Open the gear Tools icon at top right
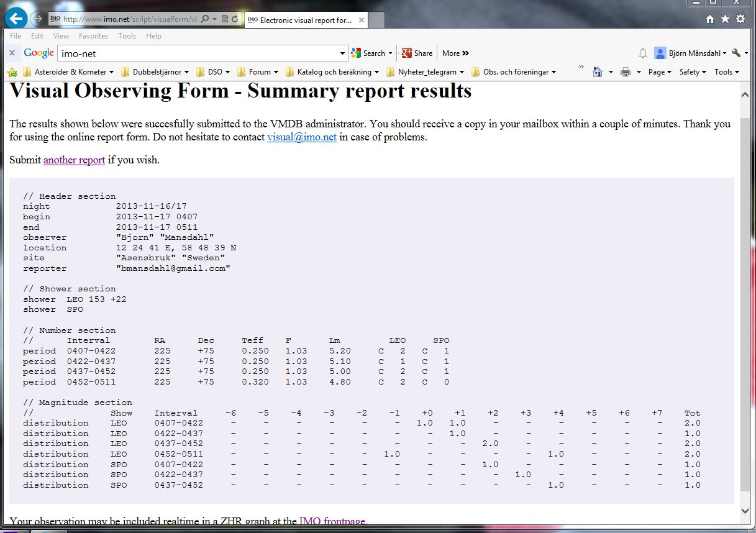The image size is (756, 533). tap(740, 19)
